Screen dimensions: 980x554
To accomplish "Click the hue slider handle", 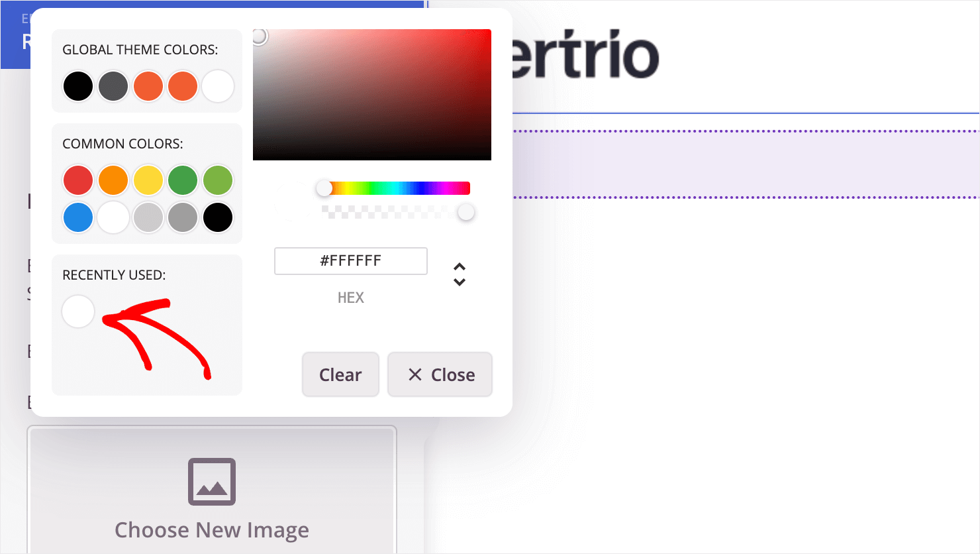I will [x=324, y=188].
